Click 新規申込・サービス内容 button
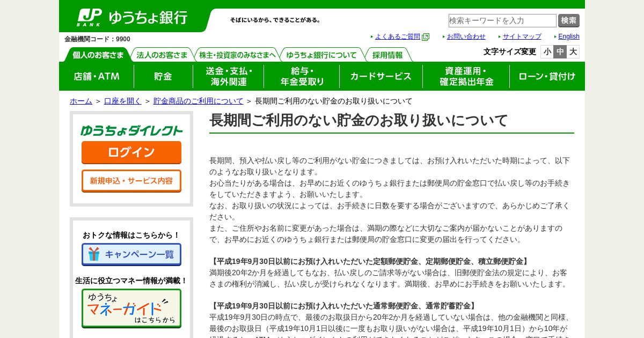The image size is (644, 338). [x=131, y=181]
